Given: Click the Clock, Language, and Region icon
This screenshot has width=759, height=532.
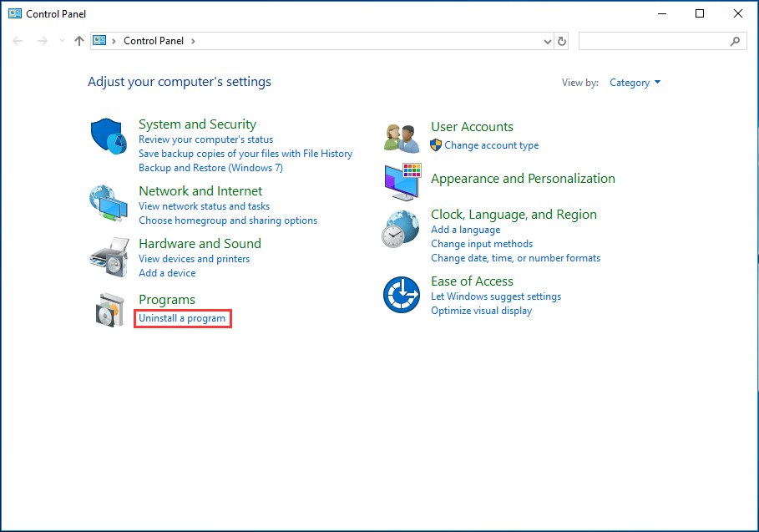Looking at the screenshot, I should pos(401,229).
